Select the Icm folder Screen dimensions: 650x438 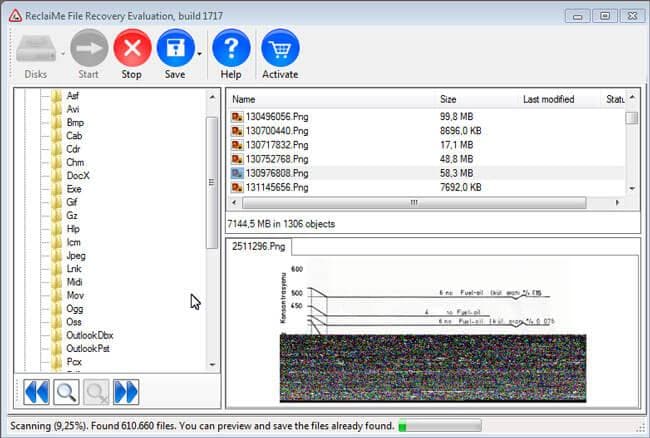click(x=66, y=242)
